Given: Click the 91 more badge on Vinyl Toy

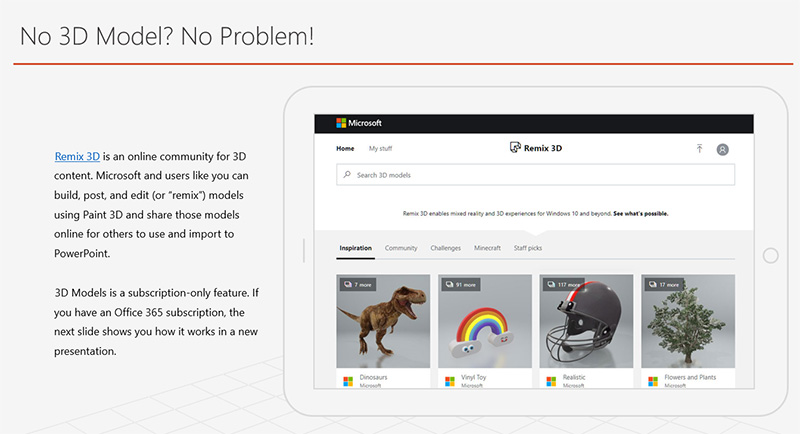Looking at the screenshot, I should 461,285.
